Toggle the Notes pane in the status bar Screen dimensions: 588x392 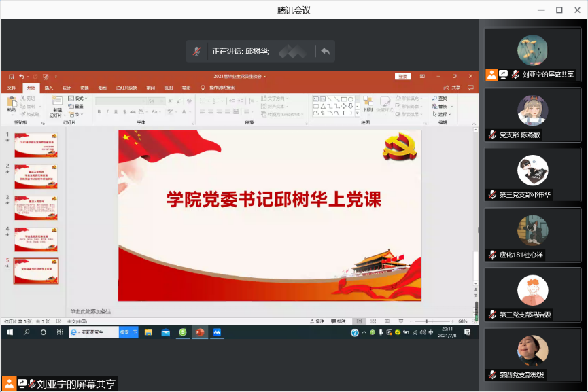[316, 321]
